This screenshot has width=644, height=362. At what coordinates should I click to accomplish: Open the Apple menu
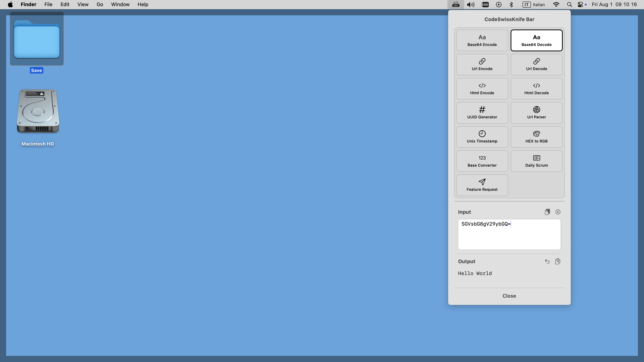pos(10,4)
